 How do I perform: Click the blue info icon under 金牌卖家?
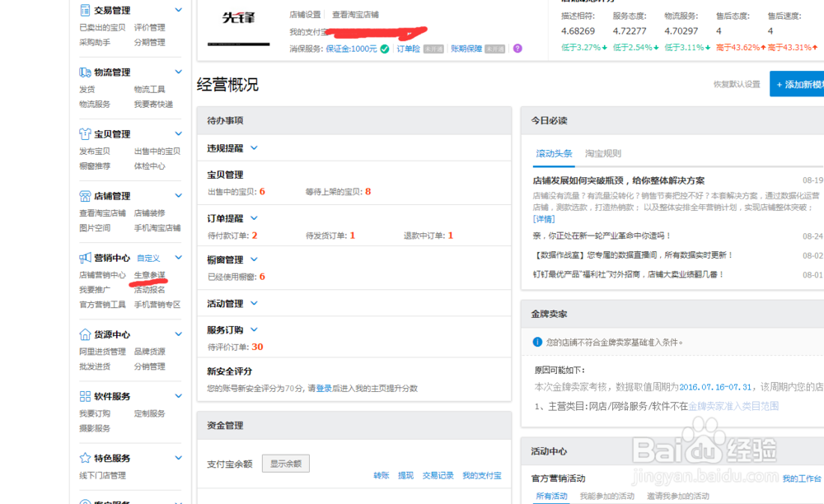(537, 342)
